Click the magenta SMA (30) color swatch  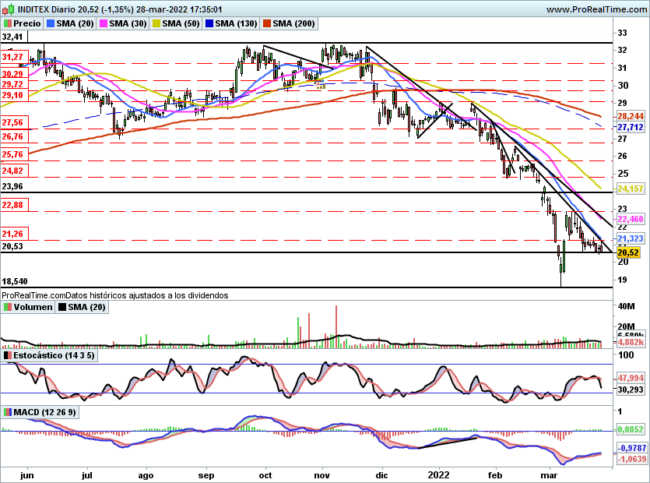click(x=104, y=24)
